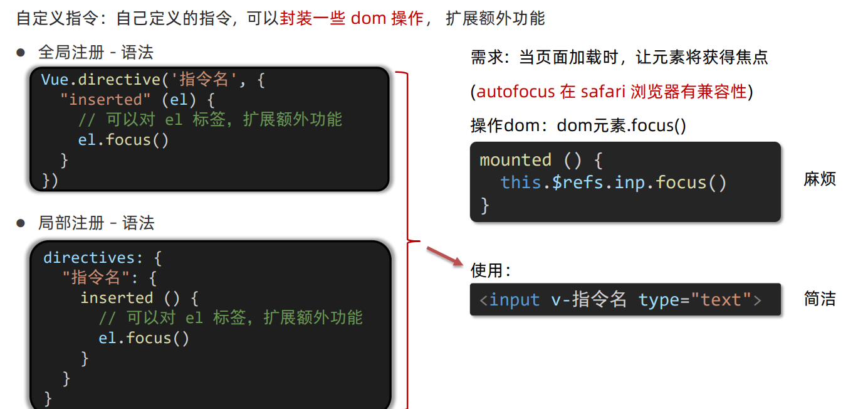
Task: Select the directives local registration code block
Action: [211, 324]
